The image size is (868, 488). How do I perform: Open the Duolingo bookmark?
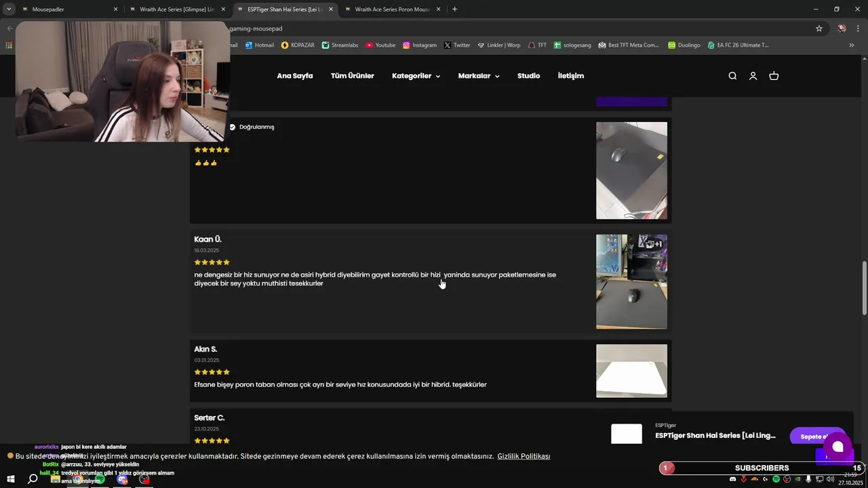[x=684, y=45]
